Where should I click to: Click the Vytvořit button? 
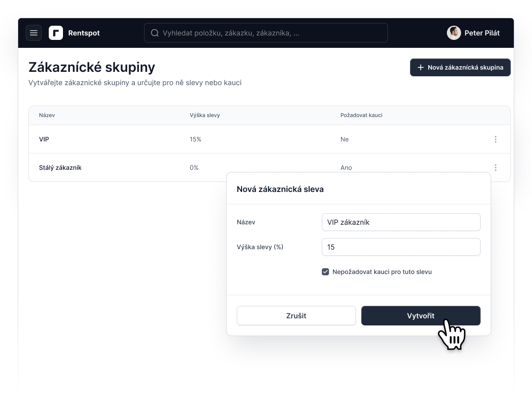(421, 316)
